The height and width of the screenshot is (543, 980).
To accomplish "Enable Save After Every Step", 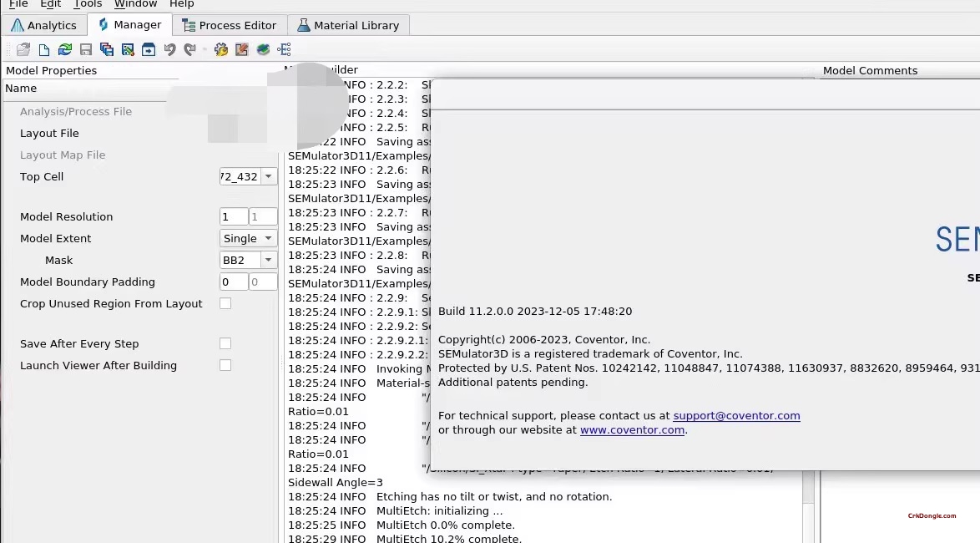I will pyautogui.click(x=225, y=343).
